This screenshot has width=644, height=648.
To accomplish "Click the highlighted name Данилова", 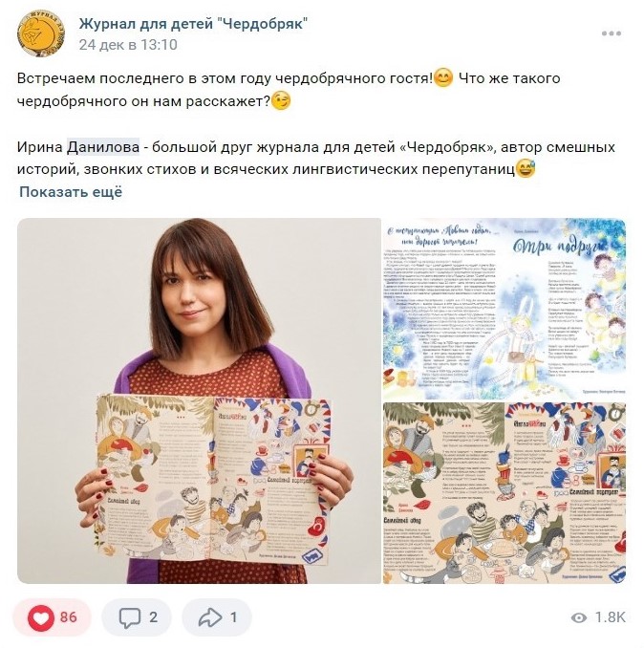I will (103, 147).
